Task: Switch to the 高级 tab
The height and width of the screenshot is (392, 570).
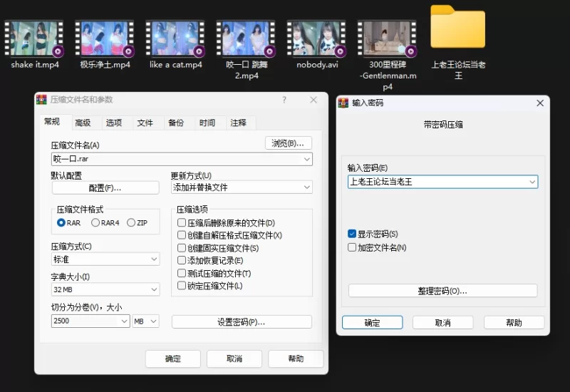Action: [83, 123]
